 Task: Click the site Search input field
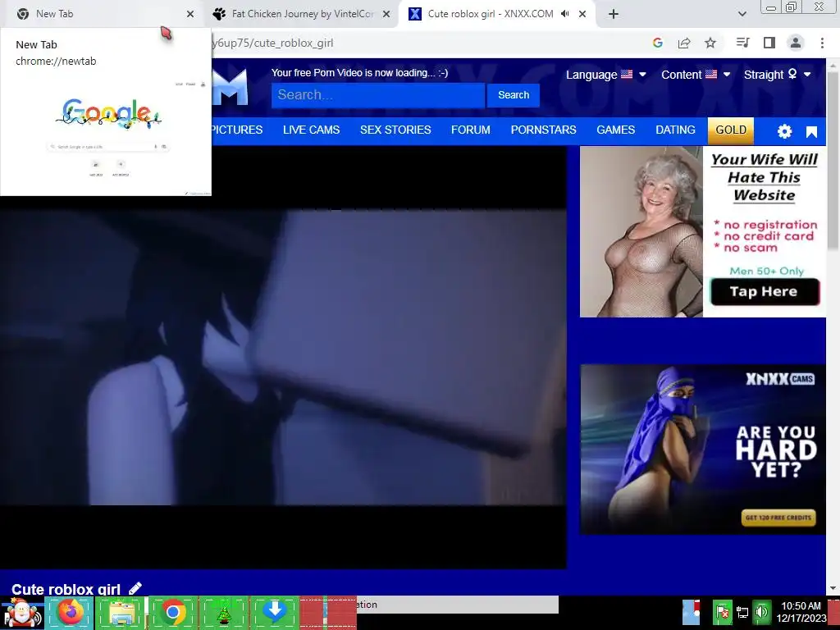click(378, 95)
